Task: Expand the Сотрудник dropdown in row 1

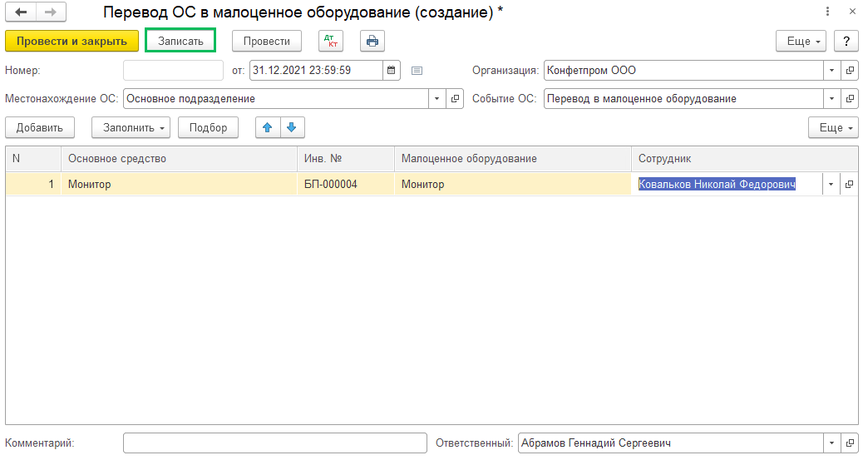Action: 831,185
